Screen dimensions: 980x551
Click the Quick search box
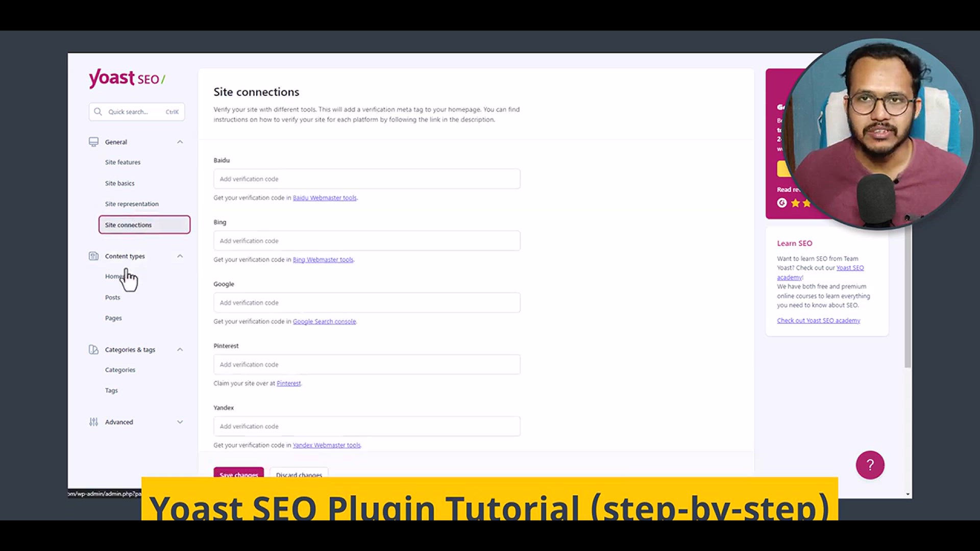pos(137,112)
